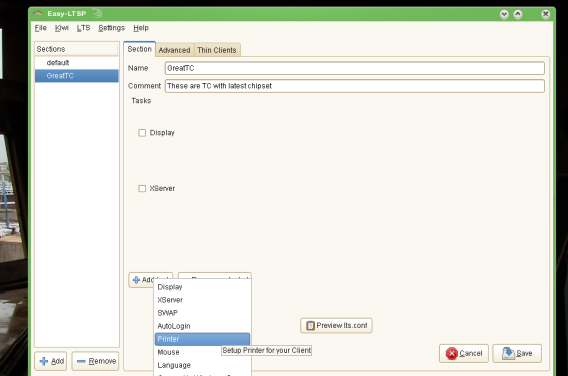
Task: Click the disk icon on Save button
Action: click(508, 353)
